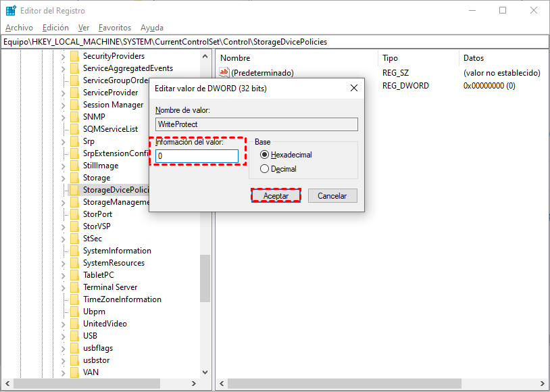Click the StorPort folder icon
This screenshot has height=392, width=550.
(74, 214)
